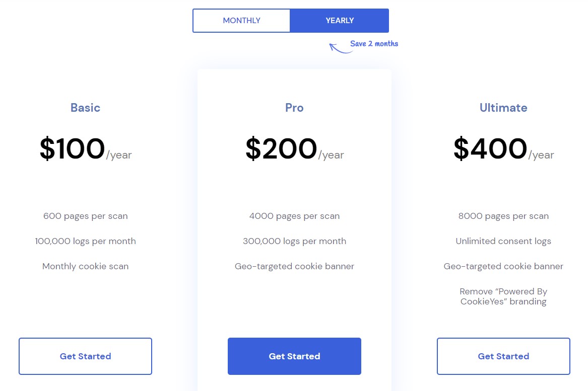The width and height of the screenshot is (588, 391).
Task: Click the Ultimate plan heading
Action: [503, 108]
